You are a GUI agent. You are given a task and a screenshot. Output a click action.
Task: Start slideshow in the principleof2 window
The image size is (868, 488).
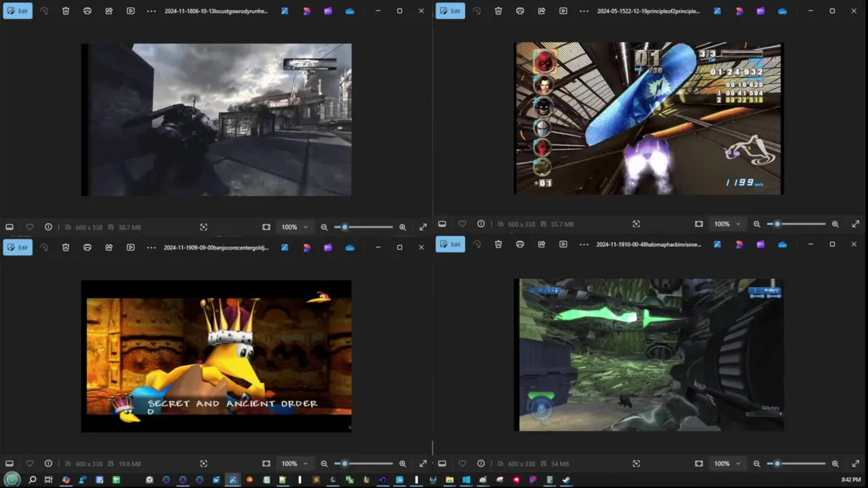tap(564, 11)
